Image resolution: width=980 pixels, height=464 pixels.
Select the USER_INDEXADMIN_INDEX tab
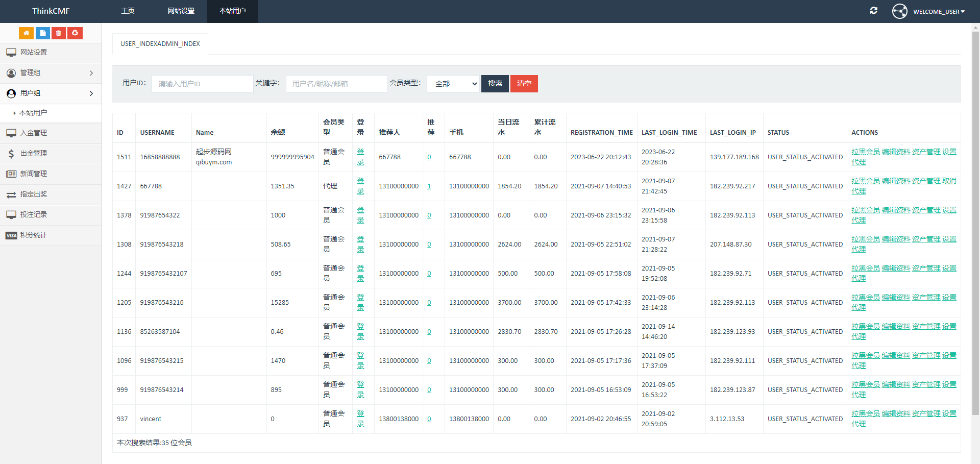coord(160,44)
